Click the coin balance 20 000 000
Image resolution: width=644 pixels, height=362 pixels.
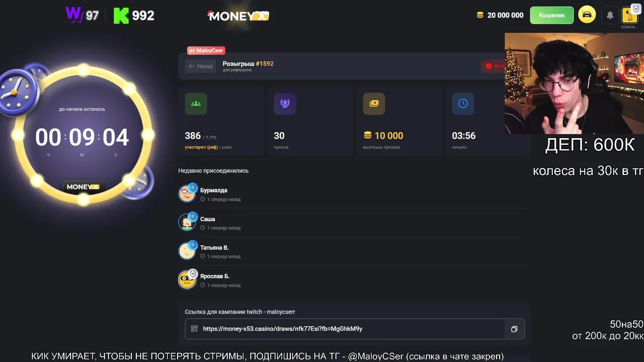[x=500, y=15]
